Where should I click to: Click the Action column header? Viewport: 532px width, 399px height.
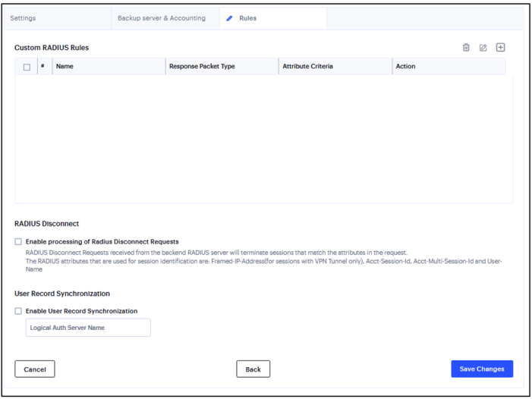405,67
